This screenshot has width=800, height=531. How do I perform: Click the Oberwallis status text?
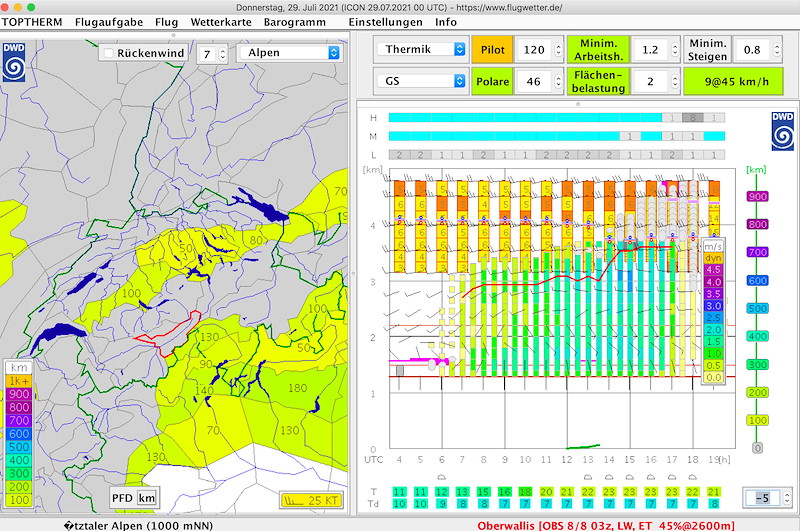click(606, 525)
